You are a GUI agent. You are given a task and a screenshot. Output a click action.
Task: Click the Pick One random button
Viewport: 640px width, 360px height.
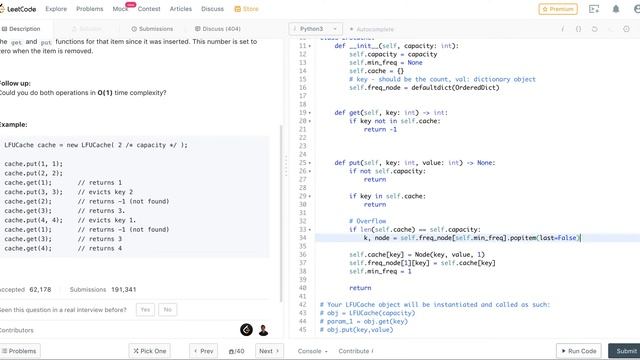150,351
